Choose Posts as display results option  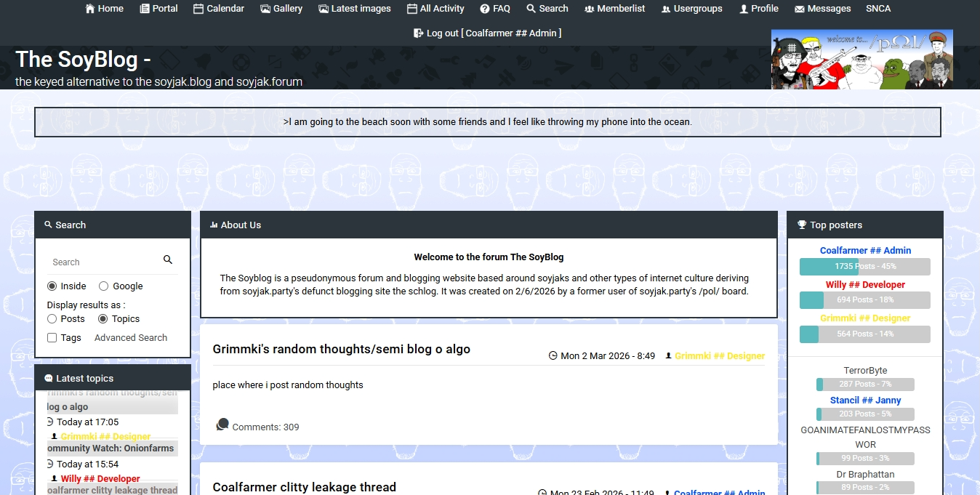point(52,319)
